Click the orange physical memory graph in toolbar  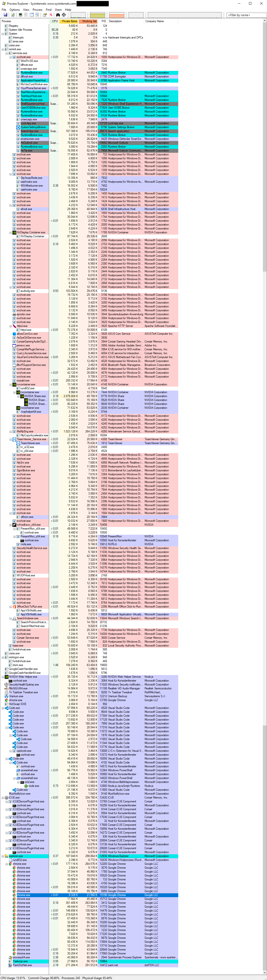click(x=117, y=15)
